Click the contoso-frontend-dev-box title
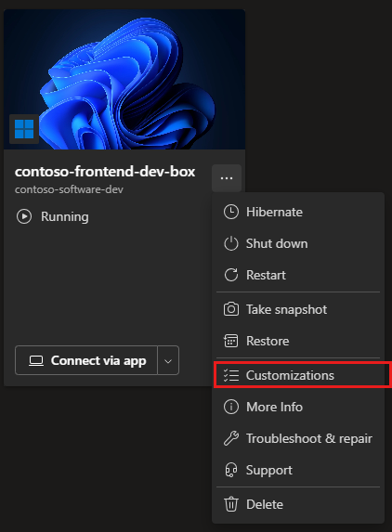This screenshot has height=532, width=392. (105, 172)
